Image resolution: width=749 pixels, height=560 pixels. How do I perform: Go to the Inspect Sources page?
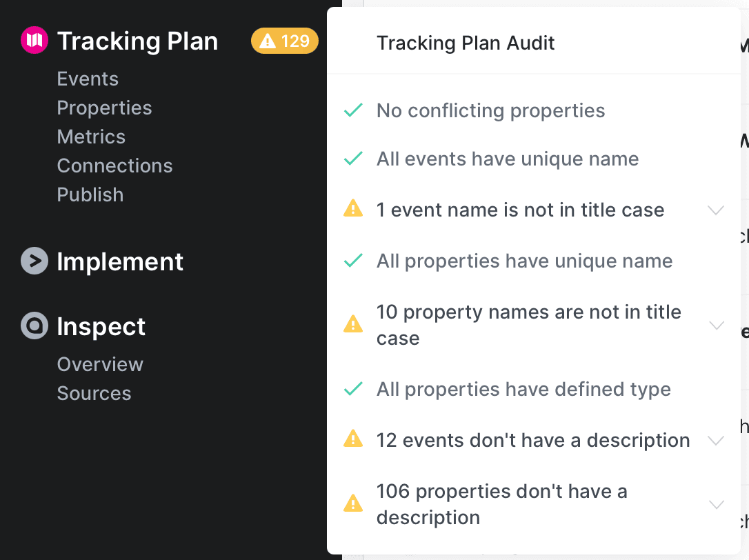pos(94,393)
